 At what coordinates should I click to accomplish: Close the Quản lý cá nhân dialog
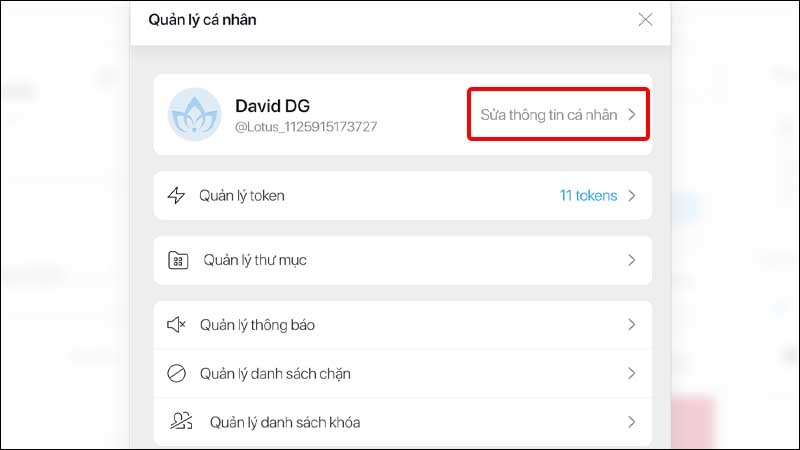645,20
